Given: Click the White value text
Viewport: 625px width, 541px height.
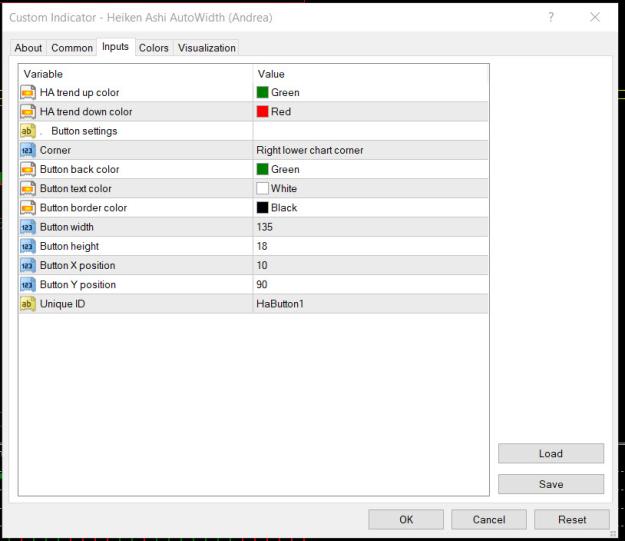Looking at the screenshot, I should (x=284, y=189).
